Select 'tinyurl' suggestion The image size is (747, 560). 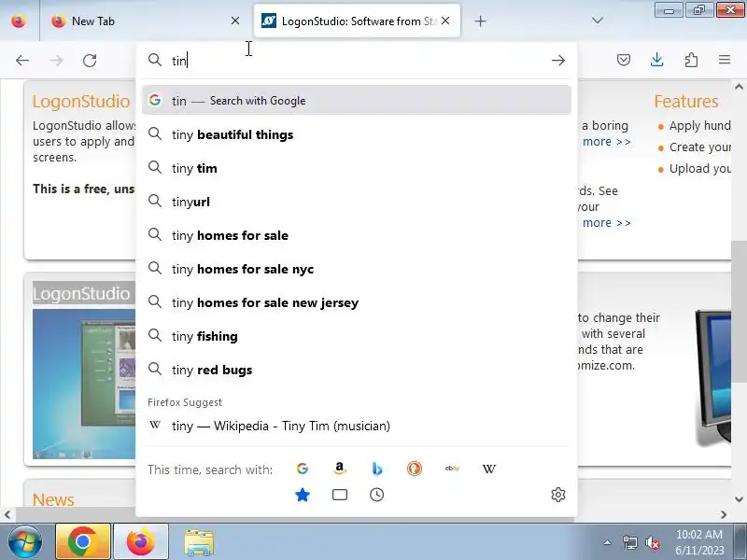357,202
